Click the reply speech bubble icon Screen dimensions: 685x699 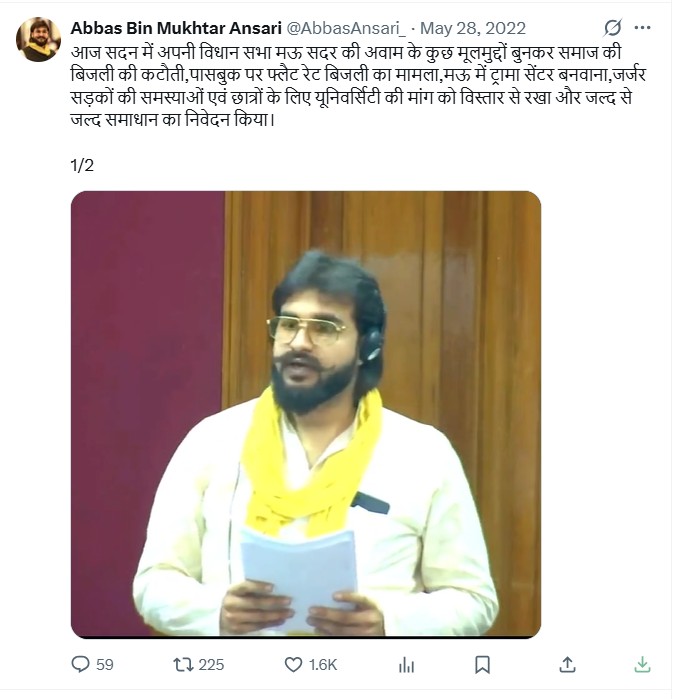pyautogui.click(x=81, y=664)
